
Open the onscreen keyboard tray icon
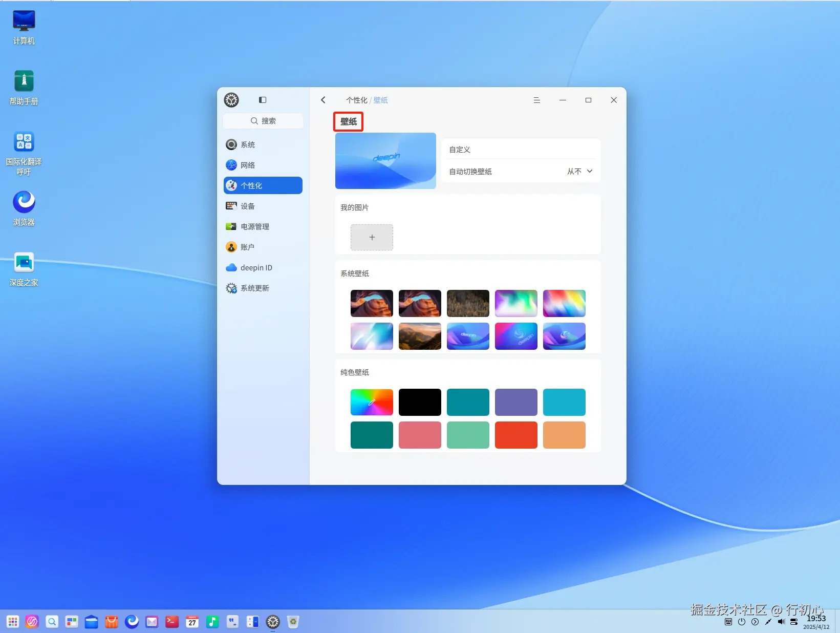[x=728, y=622]
